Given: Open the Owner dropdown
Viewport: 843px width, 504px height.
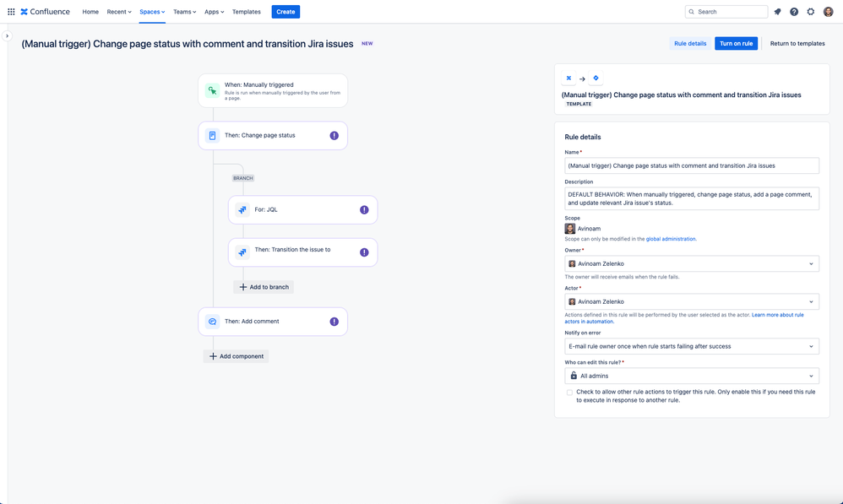Looking at the screenshot, I should point(692,264).
